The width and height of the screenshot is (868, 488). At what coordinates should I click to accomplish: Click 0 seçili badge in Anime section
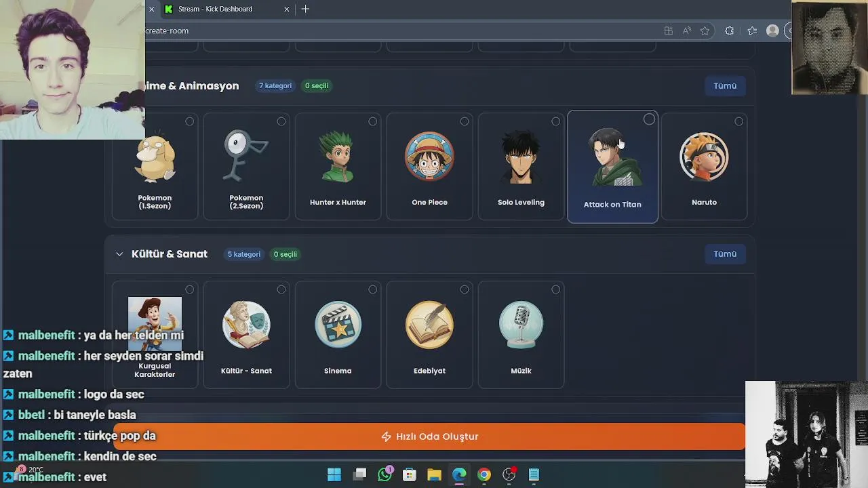(317, 86)
